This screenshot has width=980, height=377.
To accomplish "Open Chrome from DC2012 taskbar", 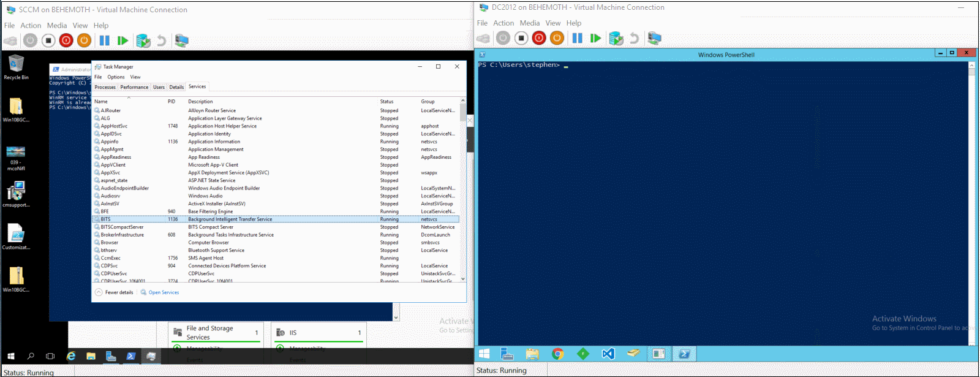I will (x=557, y=354).
